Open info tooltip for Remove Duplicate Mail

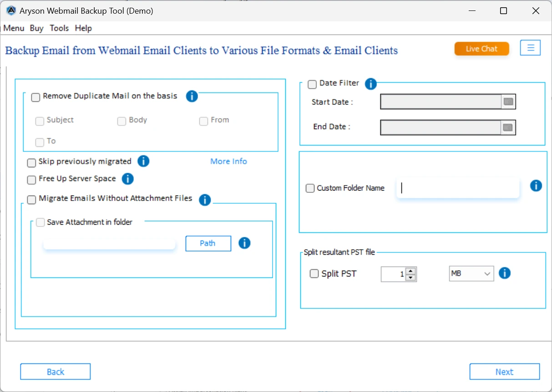[192, 96]
